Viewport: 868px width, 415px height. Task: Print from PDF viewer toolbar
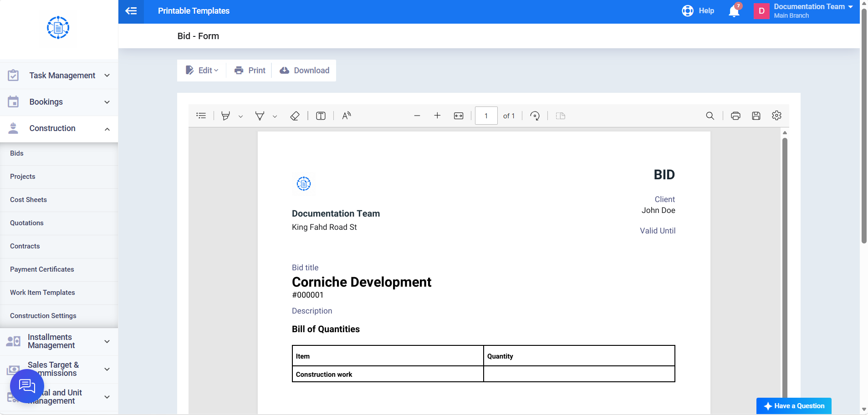735,116
